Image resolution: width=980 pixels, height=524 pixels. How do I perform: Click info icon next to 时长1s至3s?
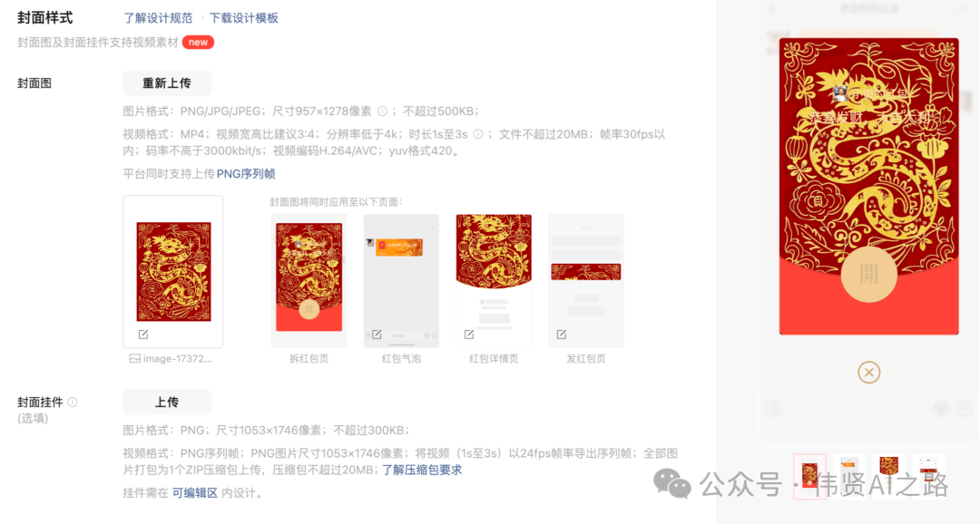point(478,134)
